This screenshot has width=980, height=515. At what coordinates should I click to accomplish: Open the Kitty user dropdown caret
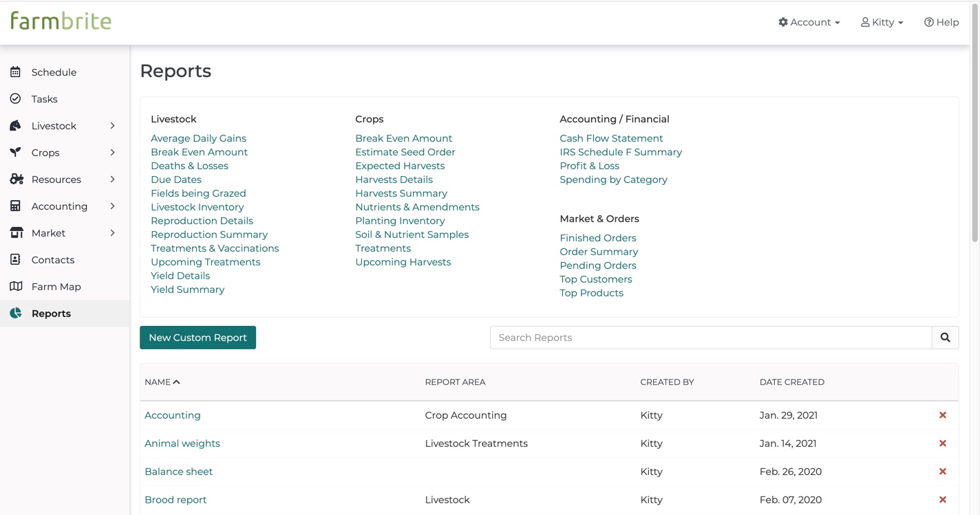(x=900, y=23)
